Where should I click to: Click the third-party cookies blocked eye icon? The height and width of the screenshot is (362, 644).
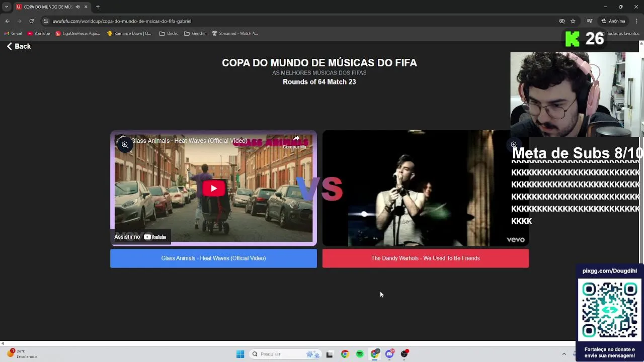[562, 21]
